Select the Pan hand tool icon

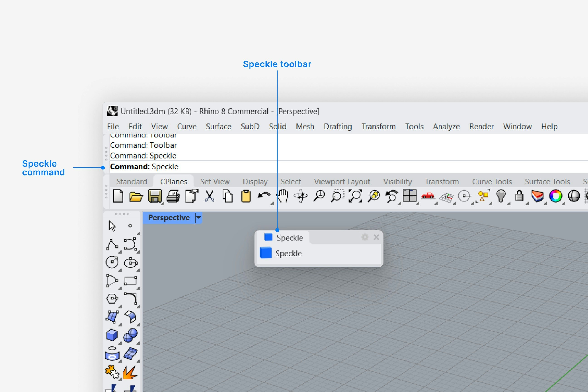[x=282, y=196]
